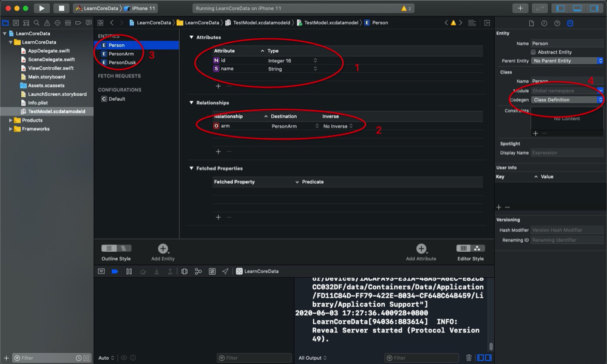Open the Find navigator magnifier icon
The image size is (607, 364).
[x=36, y=23]
